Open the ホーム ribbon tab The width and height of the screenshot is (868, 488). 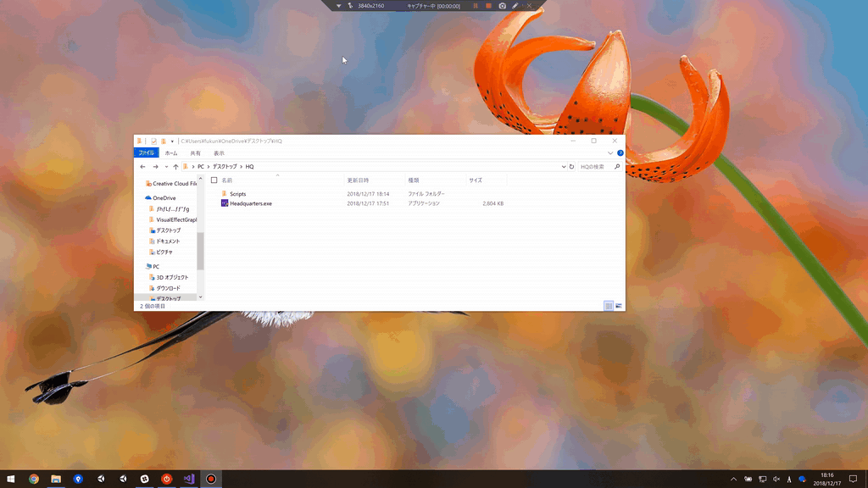(171, 153)
